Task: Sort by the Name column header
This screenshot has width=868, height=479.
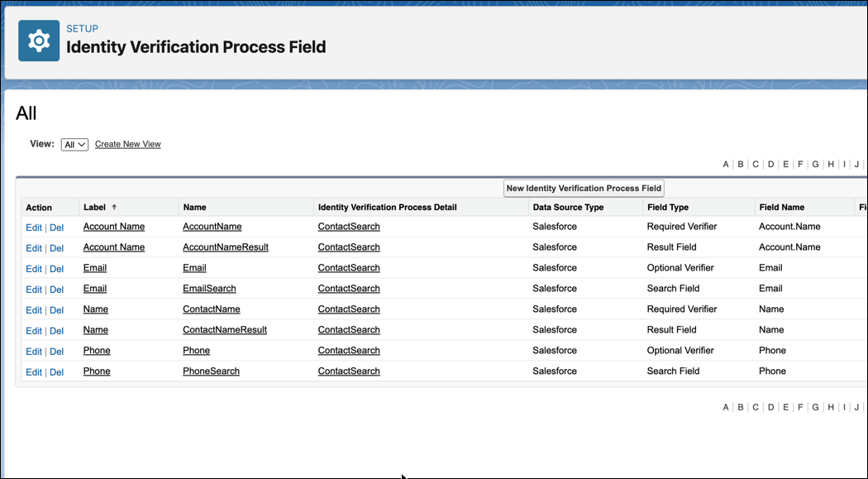Action: 195,207
